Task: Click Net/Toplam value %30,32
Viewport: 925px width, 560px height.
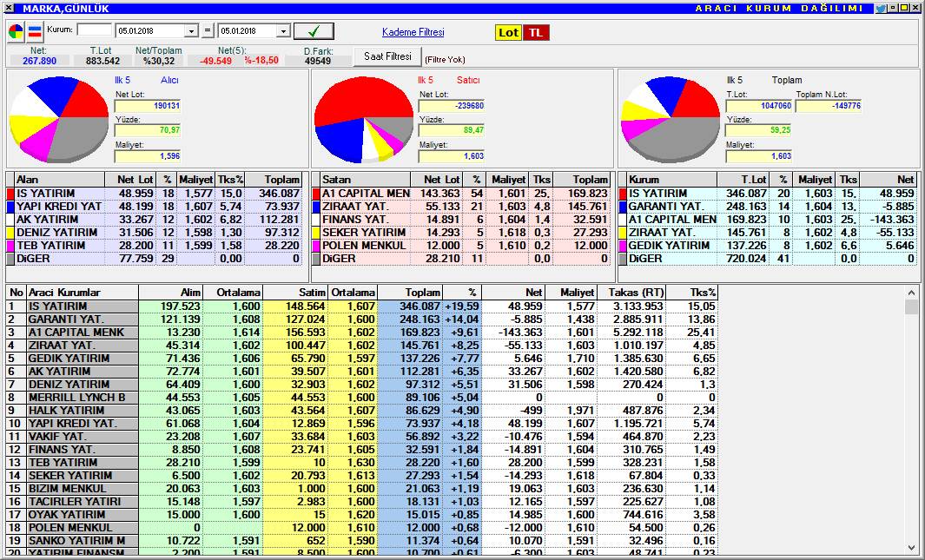Action: pyautogui.click(x=159, y=61)
